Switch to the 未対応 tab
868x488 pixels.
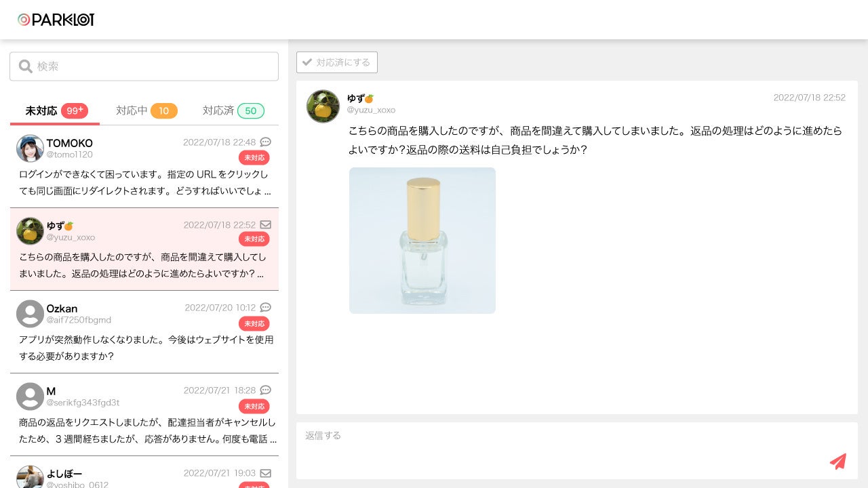tap(55, 110)
